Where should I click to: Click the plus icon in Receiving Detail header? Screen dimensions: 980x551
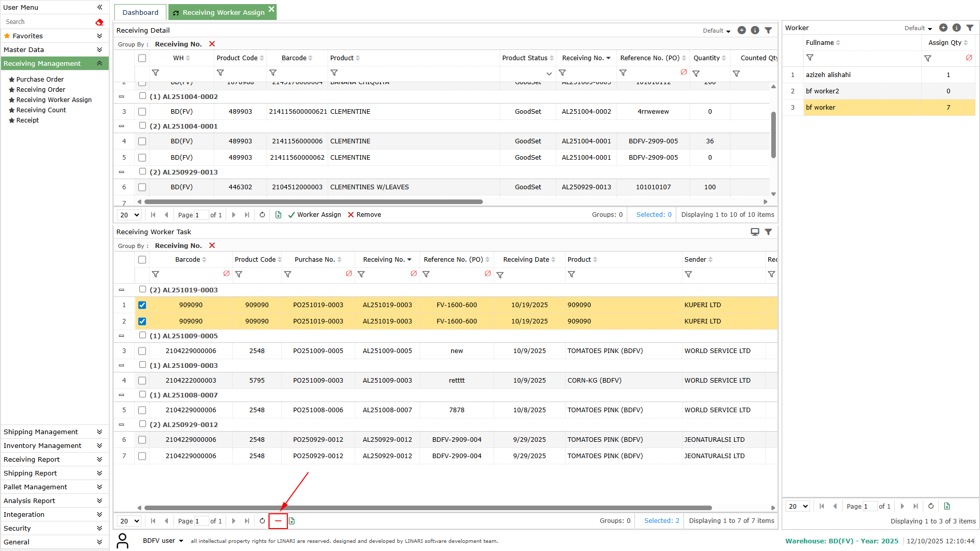[742, 31]
